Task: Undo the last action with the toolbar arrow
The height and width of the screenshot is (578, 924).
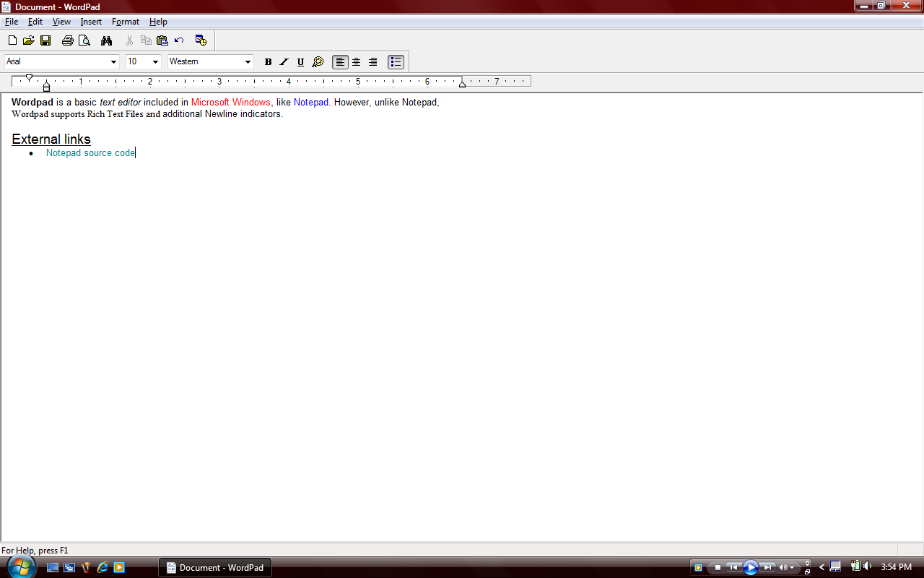Action: point(179,40)
